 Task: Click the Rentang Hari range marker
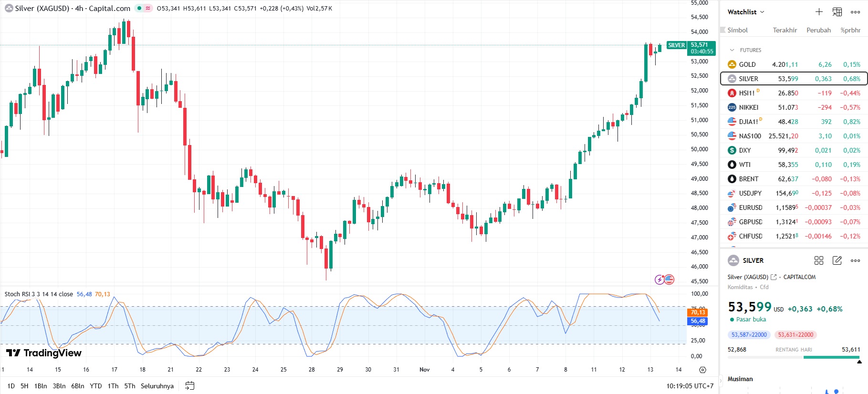pos(859,362)
